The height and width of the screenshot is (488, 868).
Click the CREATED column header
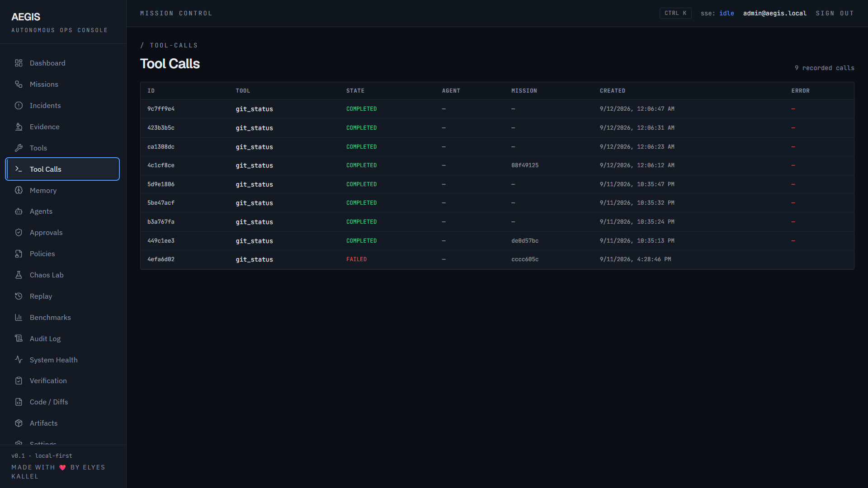click(613, 91)
